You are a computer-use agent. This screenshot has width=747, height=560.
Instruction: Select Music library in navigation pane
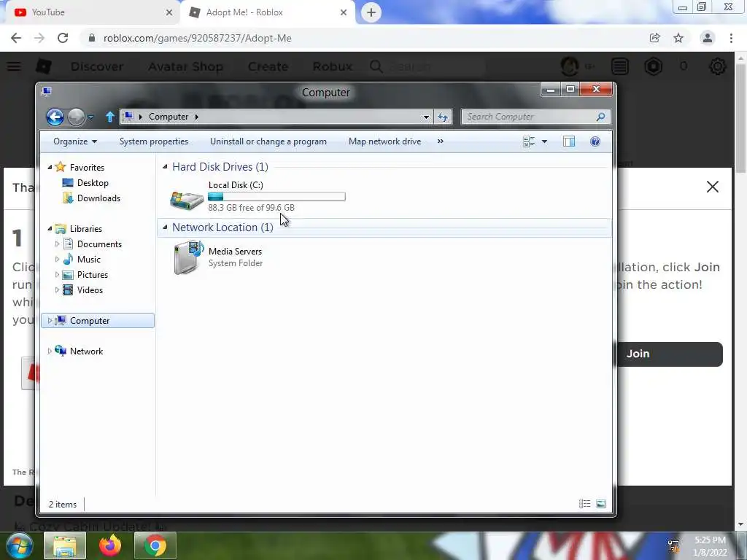88,259
